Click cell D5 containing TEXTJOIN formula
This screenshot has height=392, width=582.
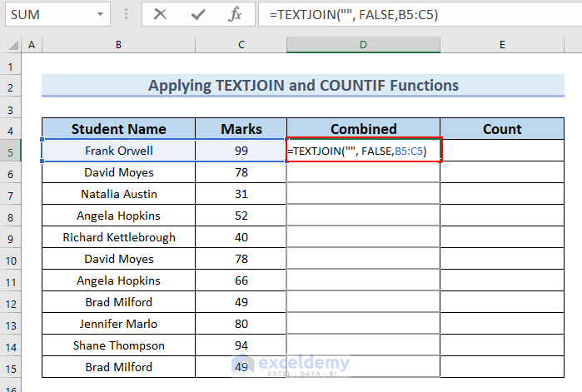pyautogui.click(x=363, y=151)
